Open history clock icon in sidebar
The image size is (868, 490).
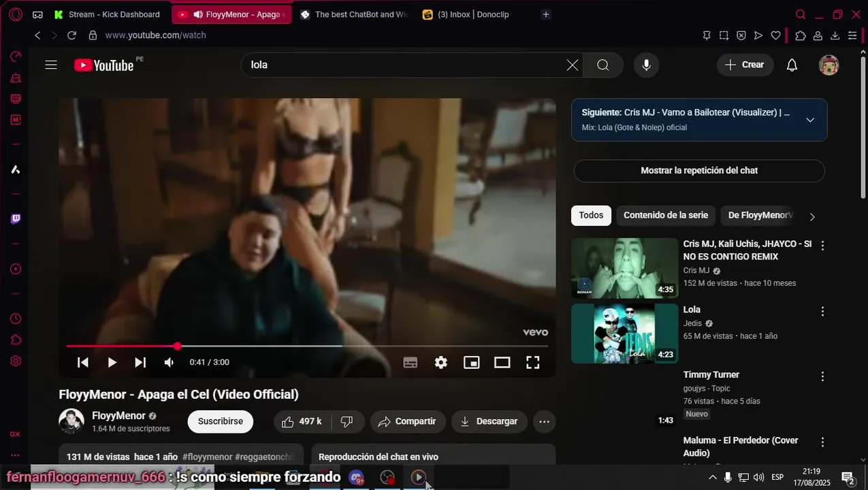(15, 318)
